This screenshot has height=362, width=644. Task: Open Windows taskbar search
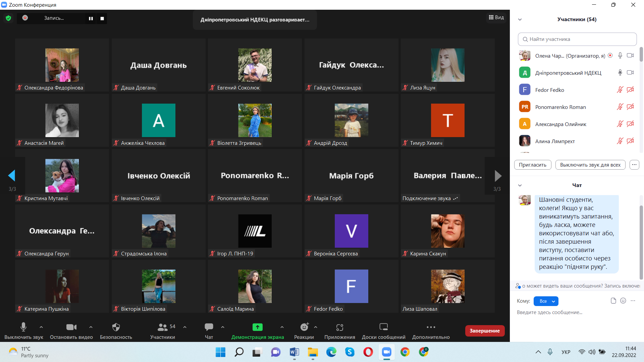click(239, 352)
